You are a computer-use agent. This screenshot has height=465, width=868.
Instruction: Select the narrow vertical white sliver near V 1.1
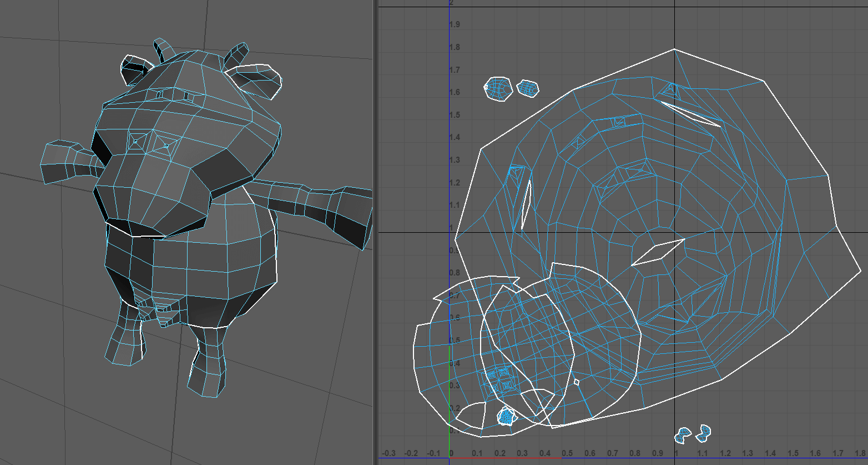click(526, 204)
